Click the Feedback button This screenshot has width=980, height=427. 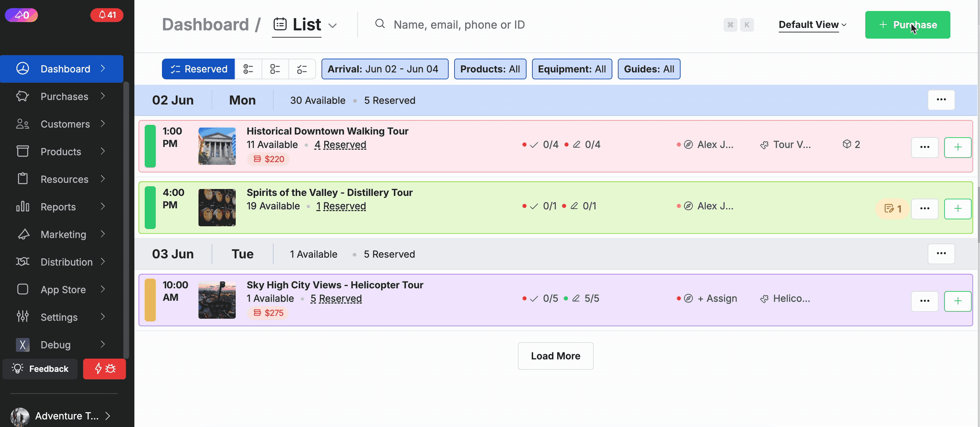40,368
